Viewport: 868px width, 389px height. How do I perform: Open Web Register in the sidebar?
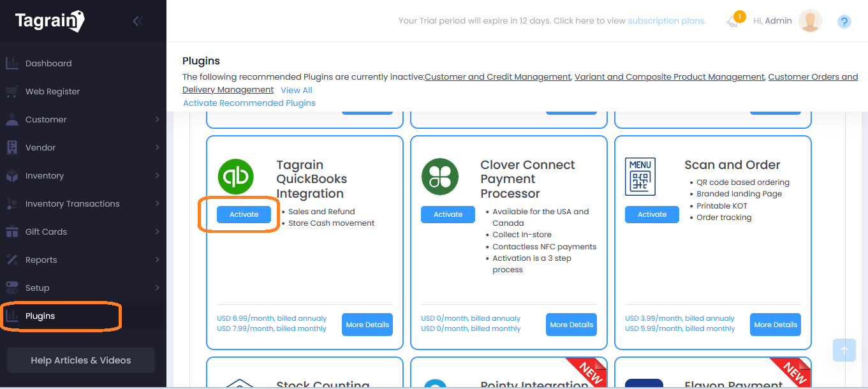(x=52, y=91)
